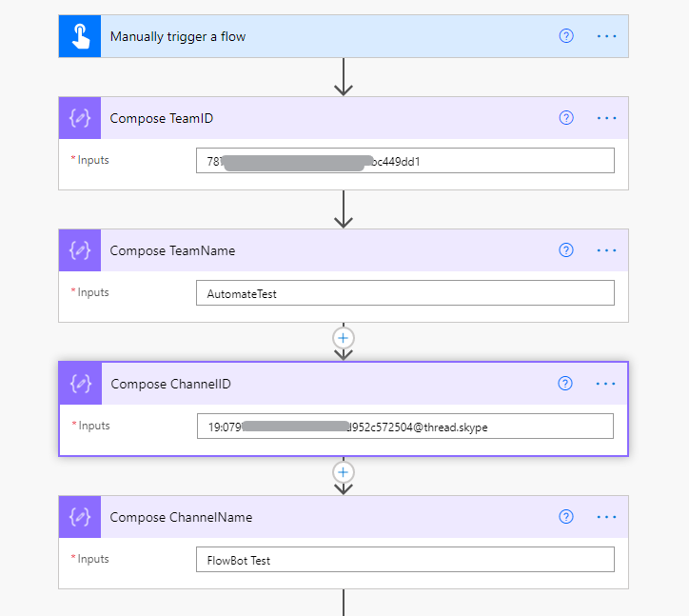Open the Compose TeamID more-options menu

[x=606, y=118]
